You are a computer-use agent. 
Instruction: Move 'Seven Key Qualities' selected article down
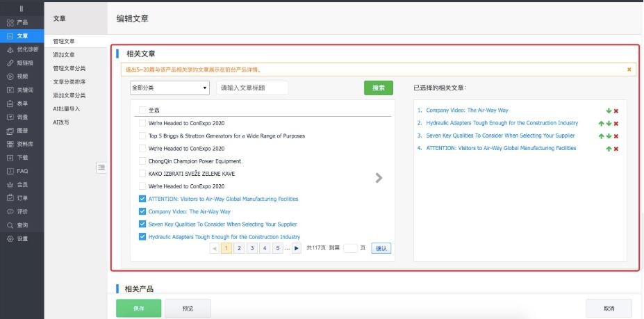click(609, 136)
